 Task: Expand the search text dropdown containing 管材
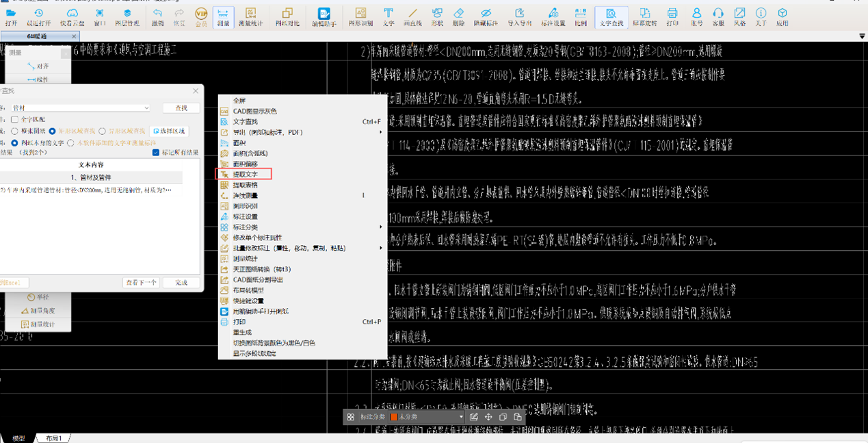(x=146, y=108)
